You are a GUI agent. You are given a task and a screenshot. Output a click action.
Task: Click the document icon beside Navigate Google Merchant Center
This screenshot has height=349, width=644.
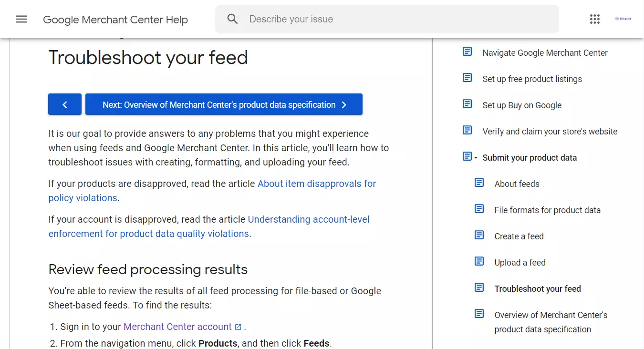[467, 51]
